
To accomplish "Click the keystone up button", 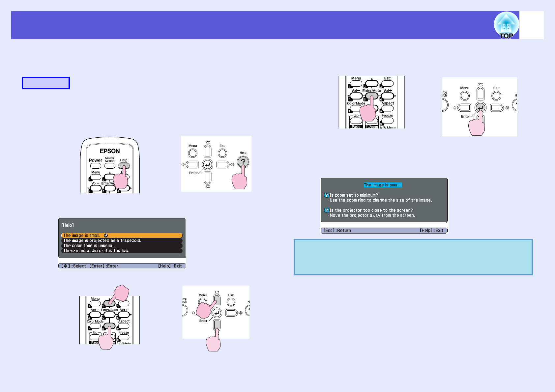I will 207,151.
